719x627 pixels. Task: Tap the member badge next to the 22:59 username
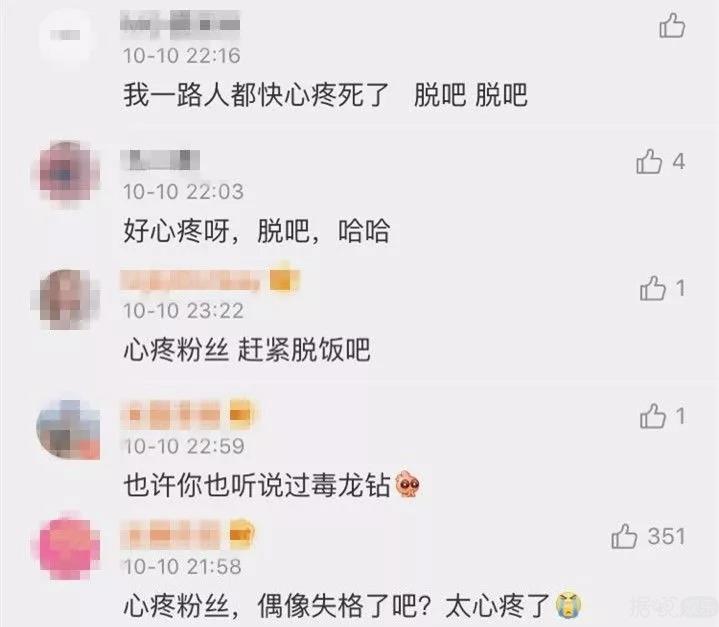(x=242, y=414)
